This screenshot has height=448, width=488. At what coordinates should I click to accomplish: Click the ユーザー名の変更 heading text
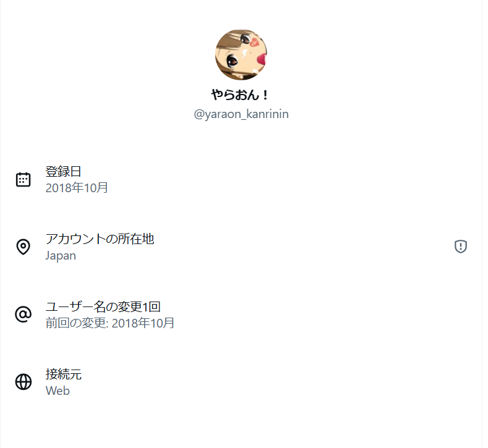[x=93, y=306]
